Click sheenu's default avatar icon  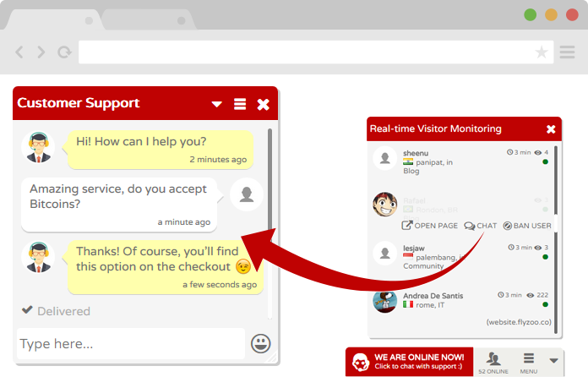pos(384,158)
